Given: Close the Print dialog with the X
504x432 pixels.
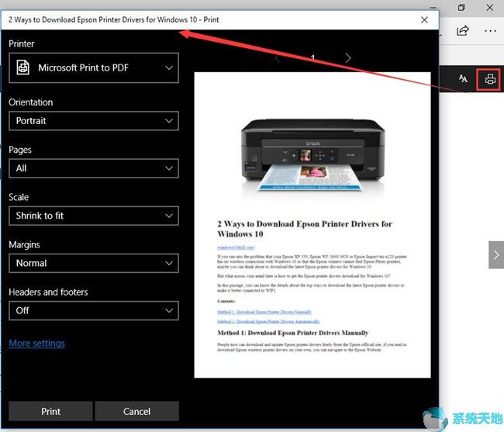Looking at the screenshot, I should [x=424, y=20].
